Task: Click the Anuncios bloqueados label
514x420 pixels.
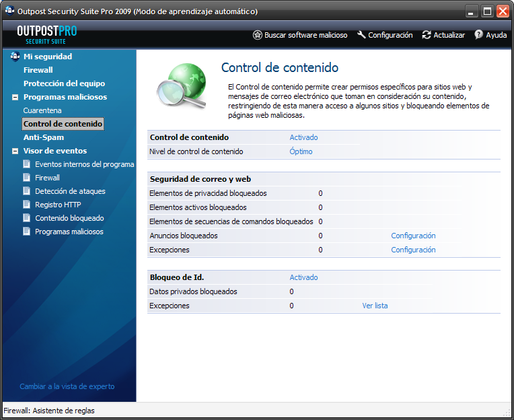Action: [x=184, y=236]
